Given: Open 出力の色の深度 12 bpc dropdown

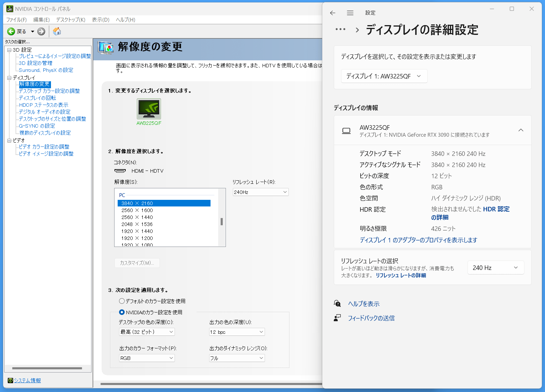Looking at the screenshot, I should (x=237, y=332).
